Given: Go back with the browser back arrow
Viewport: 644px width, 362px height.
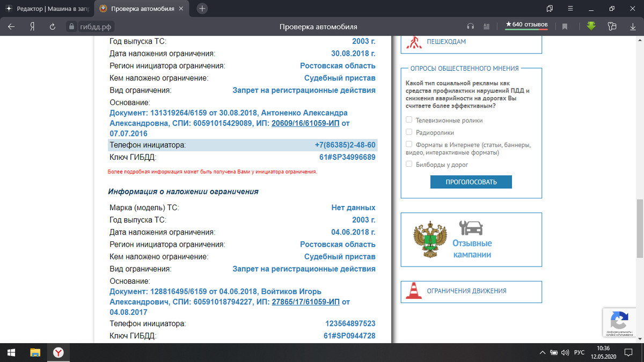Looking at the screenshot, I should [x=11, y=26].
